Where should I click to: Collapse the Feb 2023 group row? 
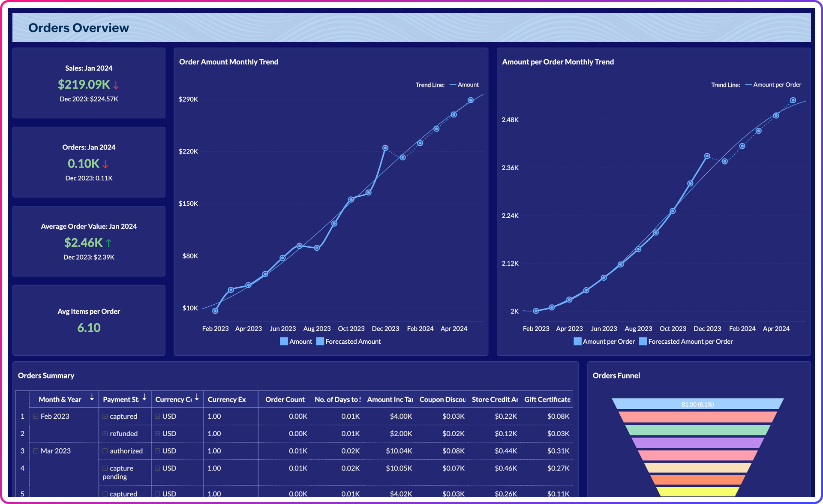coord(36,416)
